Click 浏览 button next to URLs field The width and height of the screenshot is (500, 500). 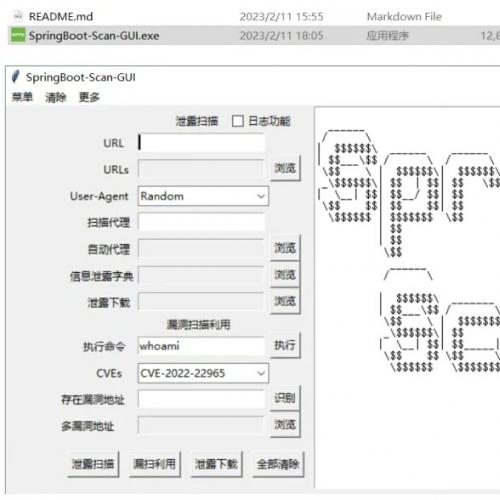click(285, 168)
